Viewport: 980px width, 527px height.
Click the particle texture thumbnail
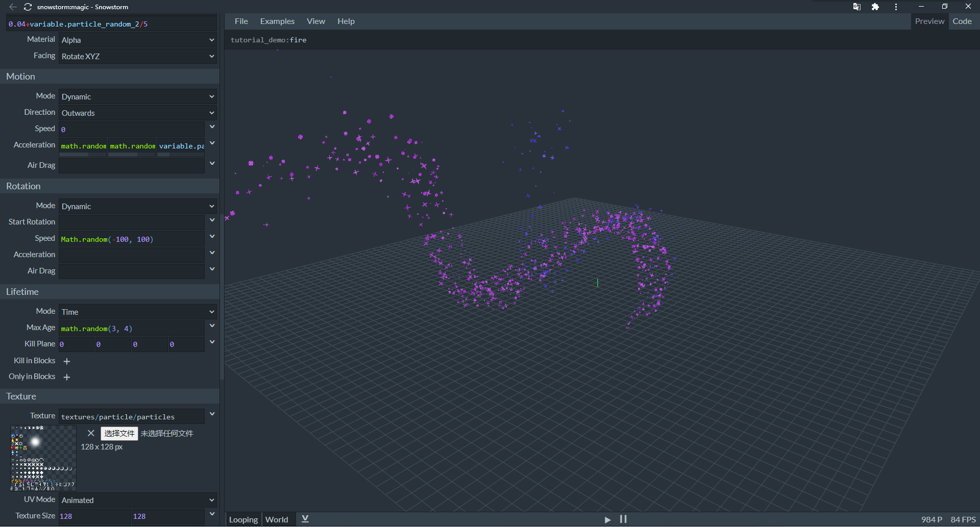tap(43, 458)
